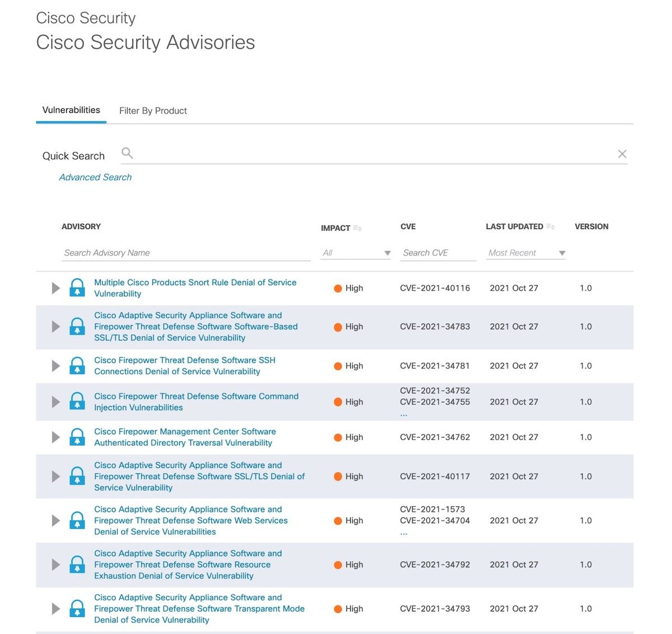Click the Quick Search magnifier icon
Screen dimensions: 672x634
[x=127, y=153]
